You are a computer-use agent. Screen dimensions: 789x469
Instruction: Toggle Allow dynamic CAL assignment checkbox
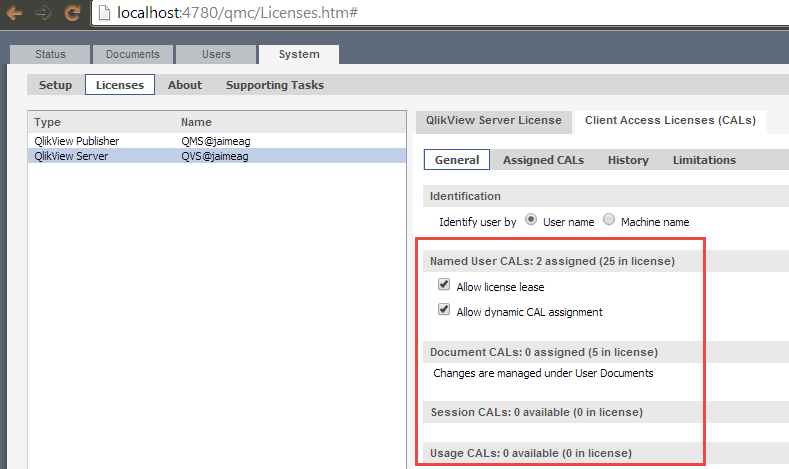pos(444,309)
